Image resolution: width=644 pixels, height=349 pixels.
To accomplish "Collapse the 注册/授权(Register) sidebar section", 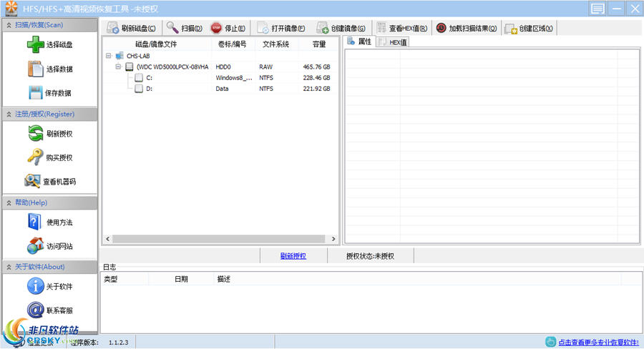I will coord(9,114).
